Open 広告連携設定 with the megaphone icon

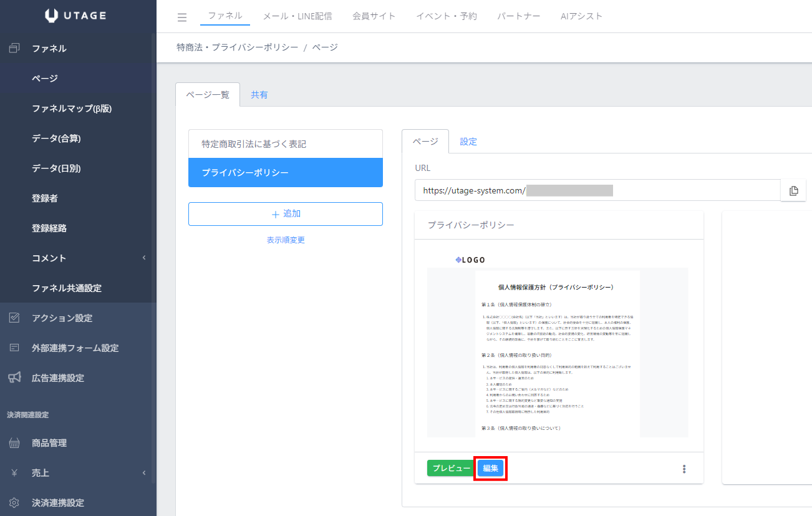[x=15, y=377]
